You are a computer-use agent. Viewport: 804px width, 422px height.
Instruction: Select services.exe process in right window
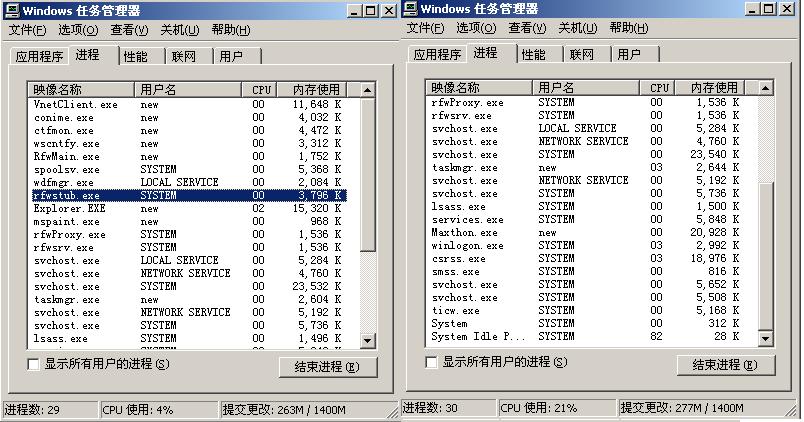(586, 219)
